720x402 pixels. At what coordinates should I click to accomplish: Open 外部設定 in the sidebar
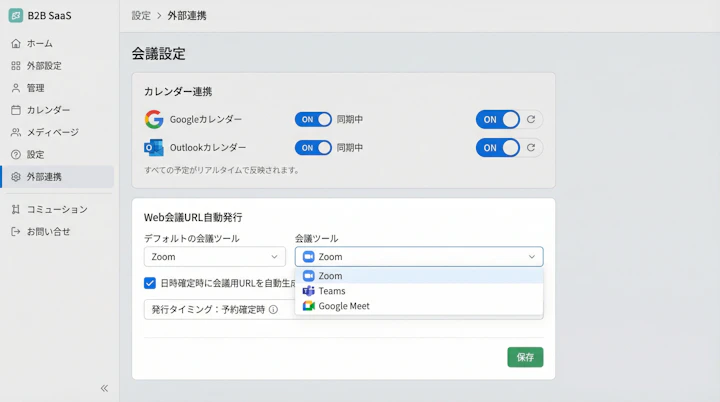click(57, 66)
